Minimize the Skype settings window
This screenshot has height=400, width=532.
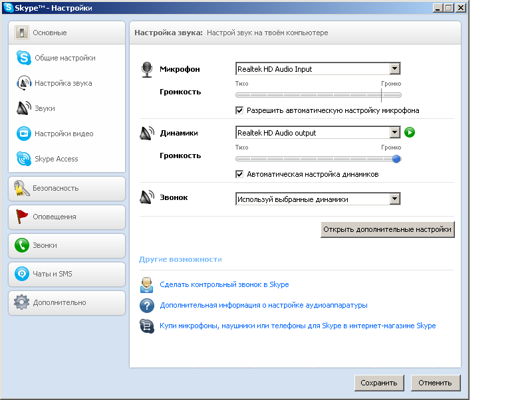click(x=438, y=8)
